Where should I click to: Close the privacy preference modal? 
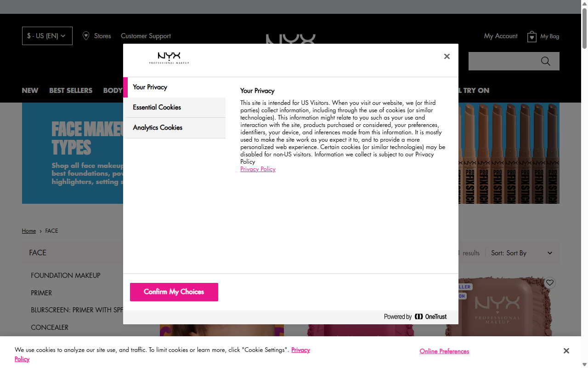[447, 57]
